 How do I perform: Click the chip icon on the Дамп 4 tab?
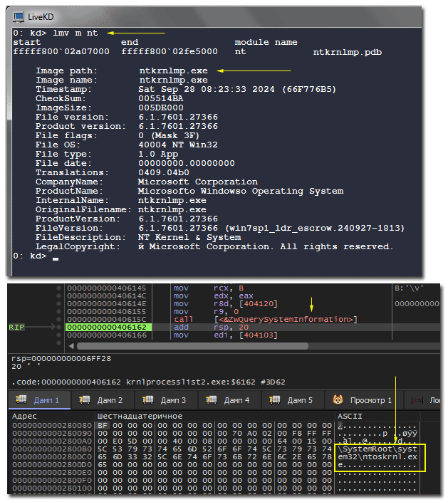coord(212,399)
